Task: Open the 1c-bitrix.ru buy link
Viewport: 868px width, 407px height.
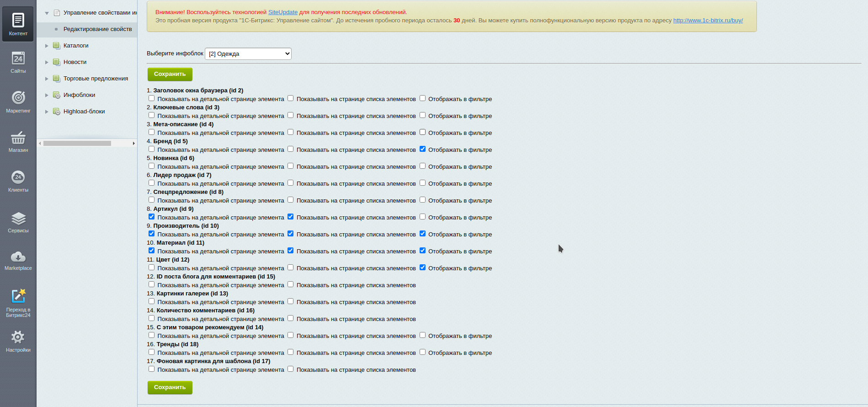Action: click(708, 21)
